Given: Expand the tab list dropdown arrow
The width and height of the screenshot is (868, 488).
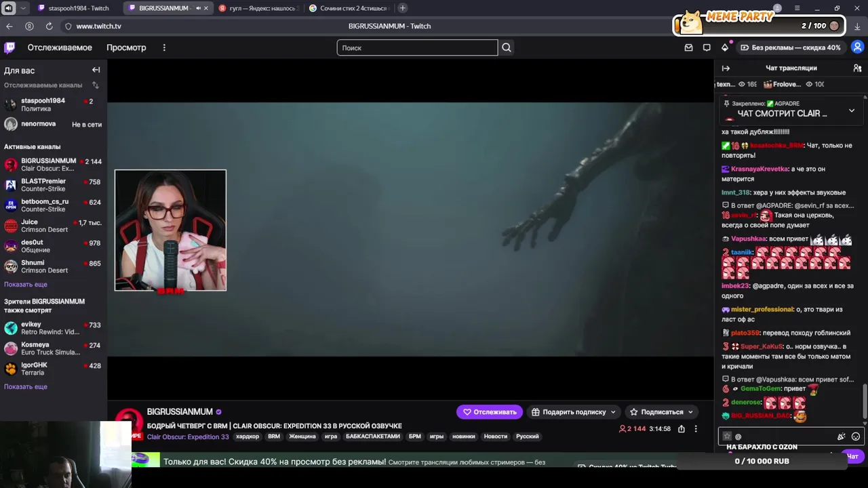Looking at the screenshot, I should pos(24,8).
